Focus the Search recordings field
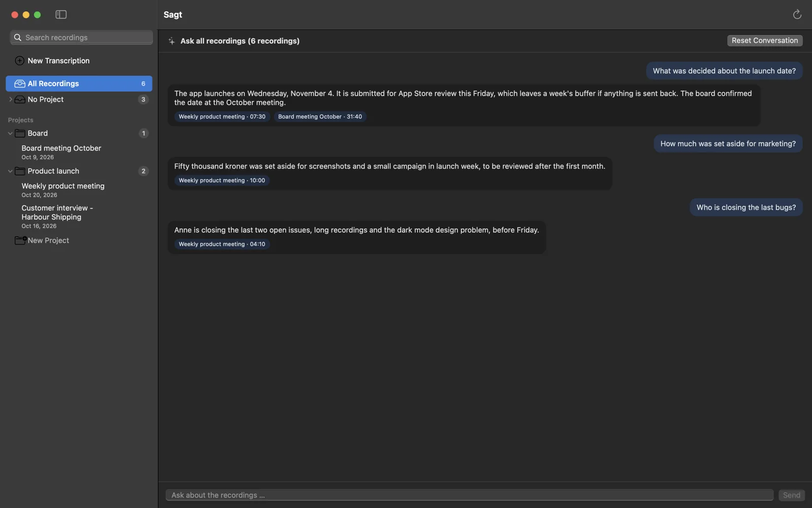This screenshot has height=508, width=812. coord(81,38)
